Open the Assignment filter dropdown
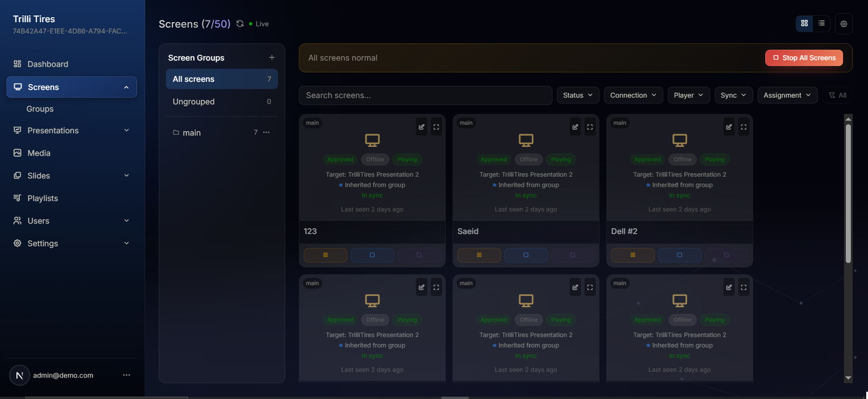This screenshot has width=868, height=399. click(x=787, y=95)
